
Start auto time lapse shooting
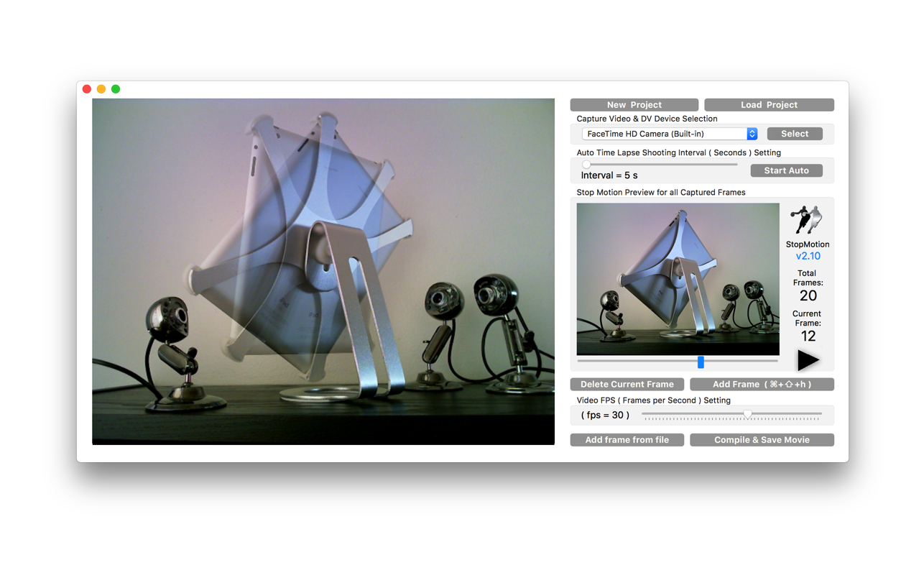[x=786, y=170]
